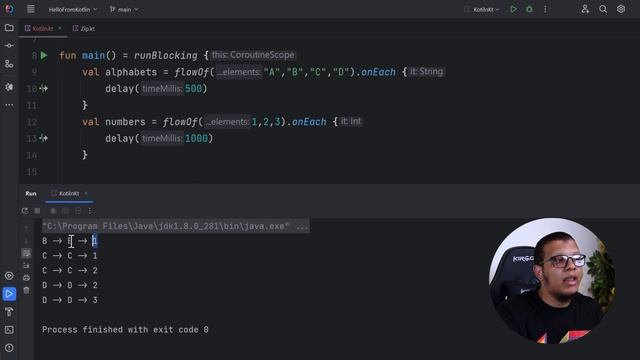Image resolution: width=640 pixels, height=360 pixels.
Task: Toggle soft-wrap in console
Action: 26,253
